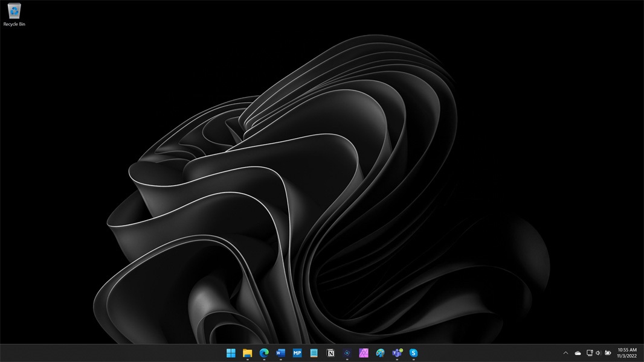
Task: Open Affinity Photo from the taskbar
Action: tap(364, 353)
